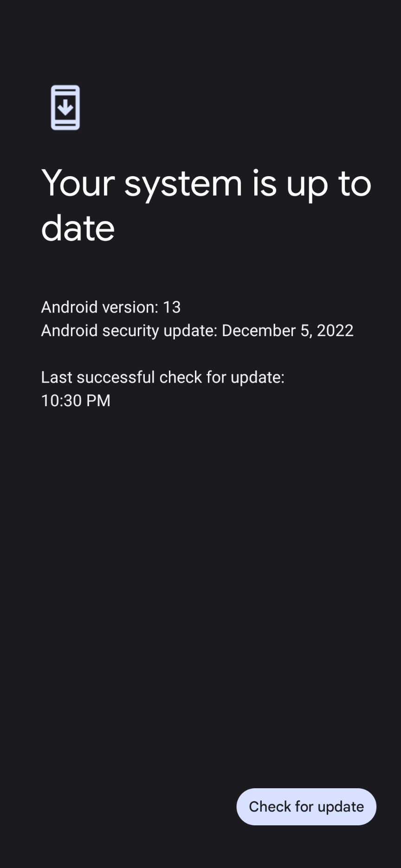Click the download arrow inside phone icon
The height and width of the screenshot is (868, 401).
click(65, 107)
